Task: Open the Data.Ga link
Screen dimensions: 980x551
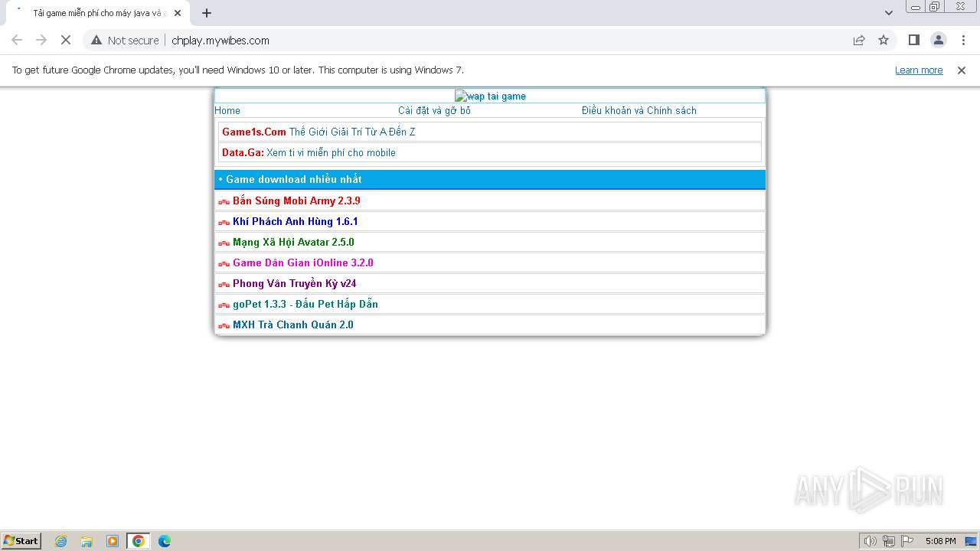Action: (x=243, y=152)
